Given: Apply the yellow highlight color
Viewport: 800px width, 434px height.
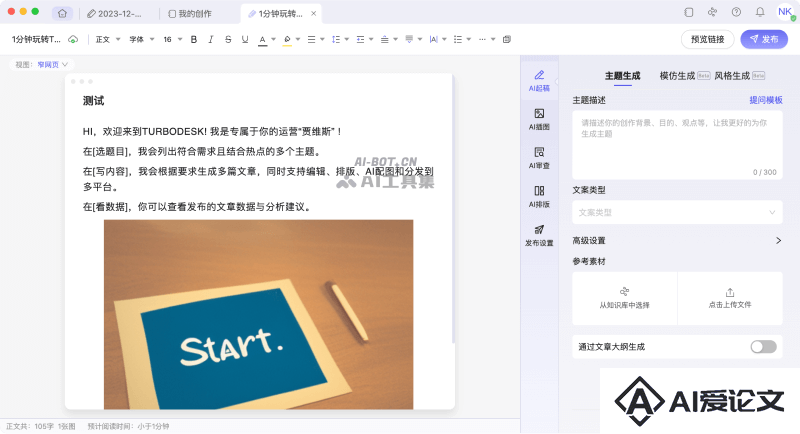Looking at the screenshot, I should pos(287,40).
